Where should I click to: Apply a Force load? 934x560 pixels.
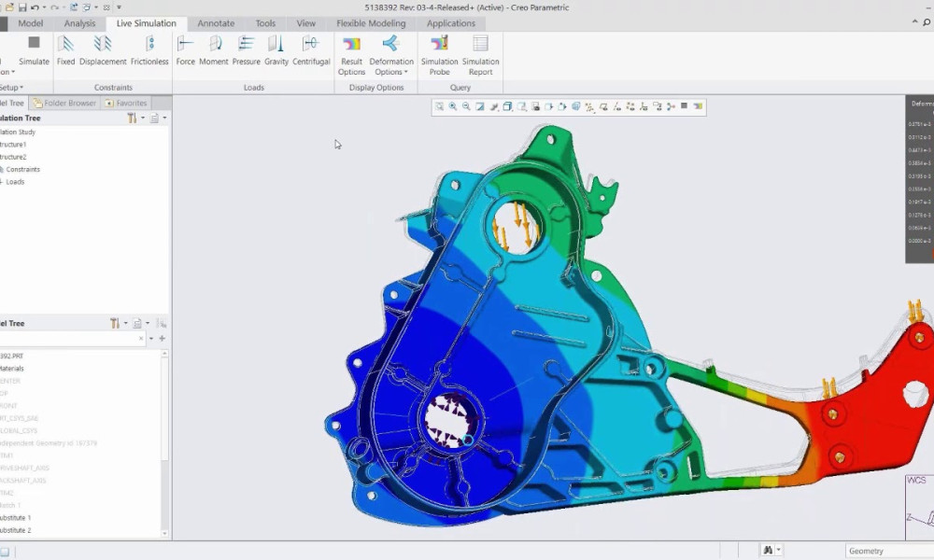(185, 50)
